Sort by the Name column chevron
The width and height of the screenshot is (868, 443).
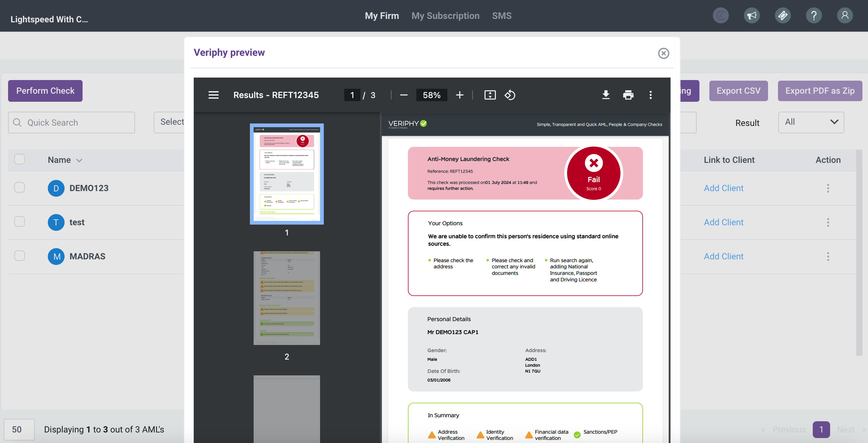pyautogui.click(x=79, y=160)
